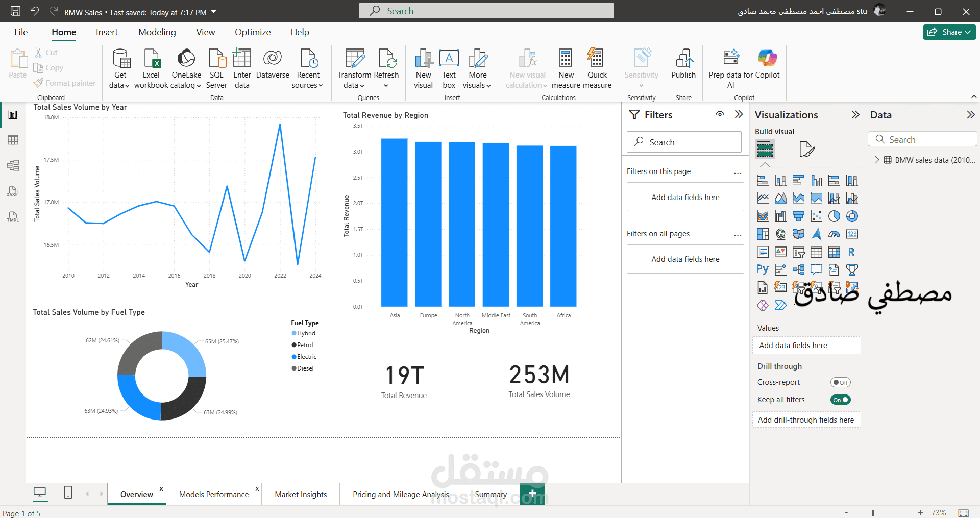Collapse the Filters pane

pyautogui.click(x=739, y=114)
